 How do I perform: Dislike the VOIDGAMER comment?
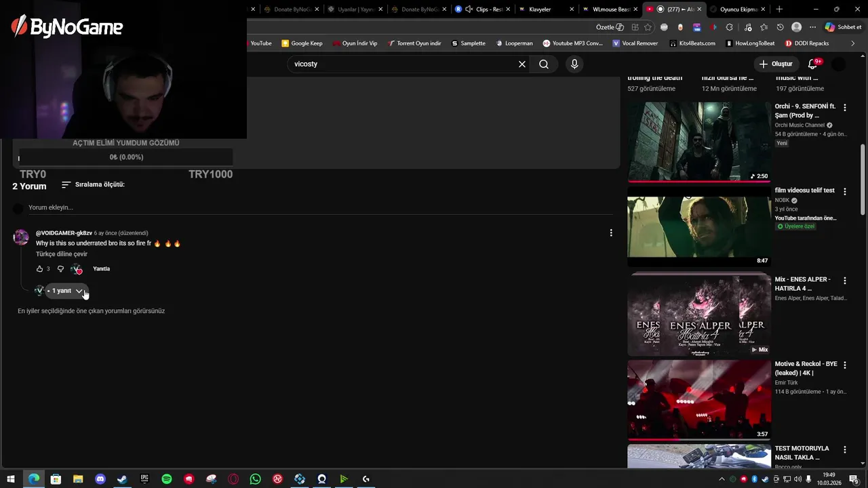60,269
